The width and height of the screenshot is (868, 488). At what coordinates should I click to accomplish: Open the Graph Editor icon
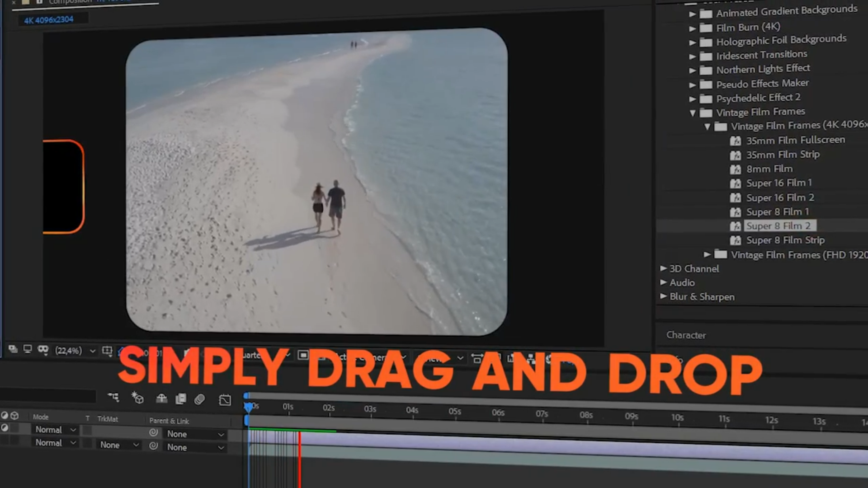(225, 400)
